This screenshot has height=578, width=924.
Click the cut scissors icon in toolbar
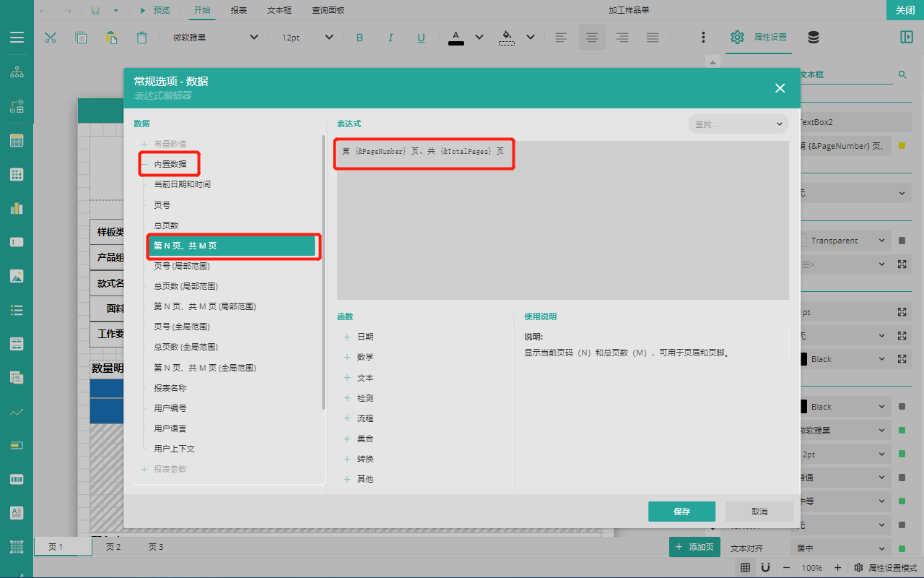(x=51, y=38)
